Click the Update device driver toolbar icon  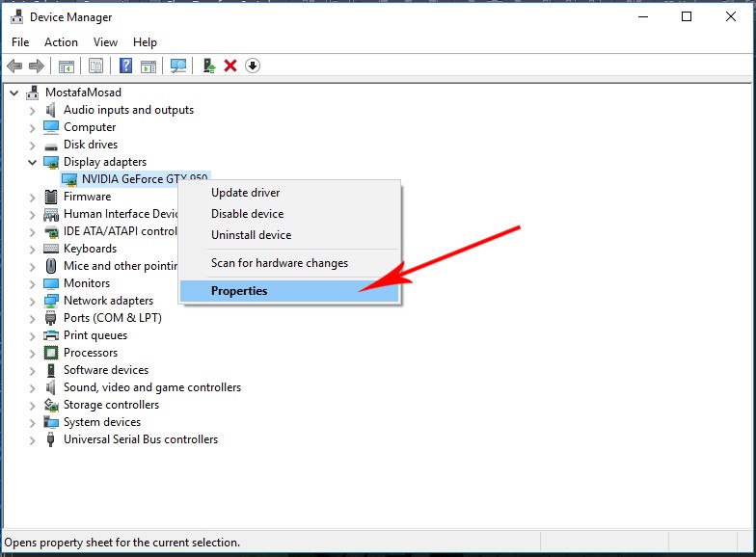[x=208, y=66]
